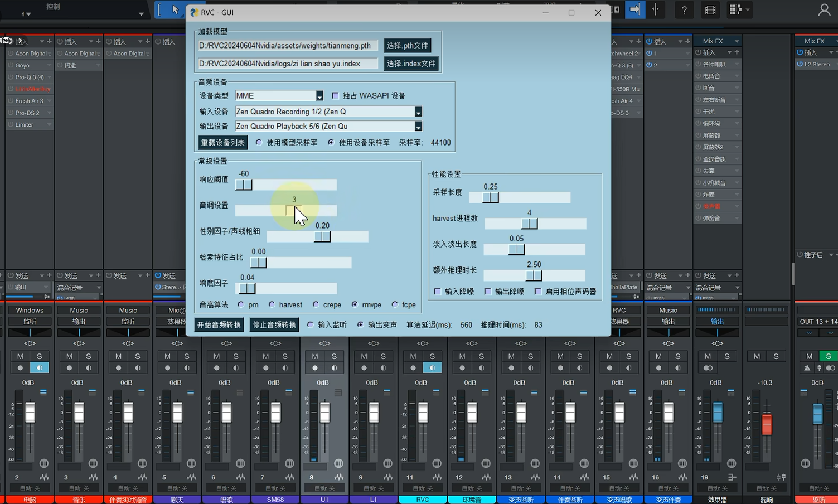Mute channel 8 U1 with M
The image size is (838, 504).
[x=315, y=356]
